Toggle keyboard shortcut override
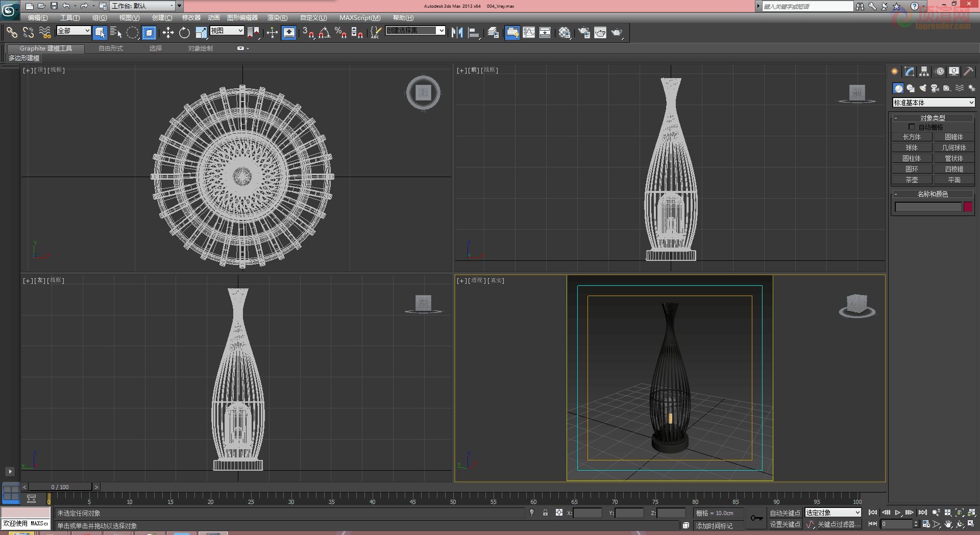 click(x=289, y=33)
